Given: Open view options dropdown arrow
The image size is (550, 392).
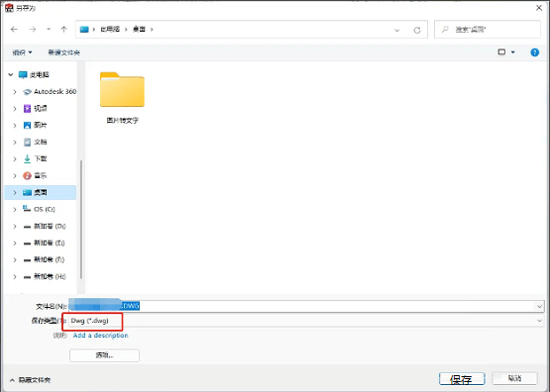Looking at the screenshot, I should [512, 52].
